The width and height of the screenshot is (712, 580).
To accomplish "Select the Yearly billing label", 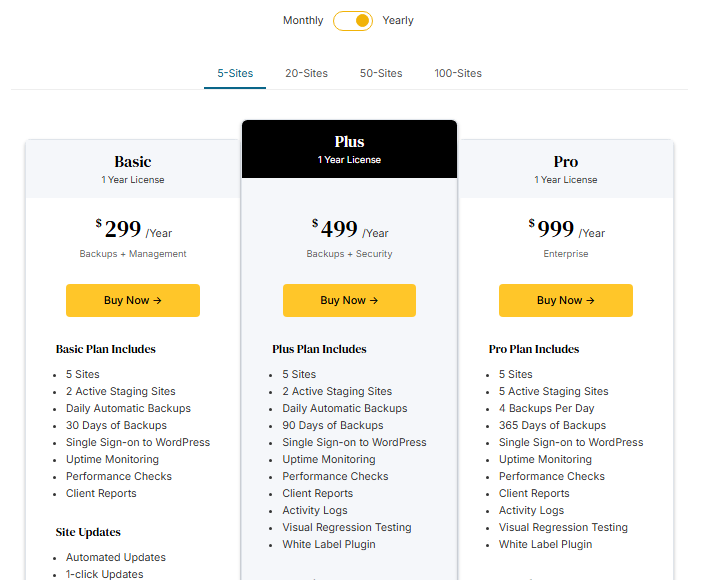I will coord(398,21).
